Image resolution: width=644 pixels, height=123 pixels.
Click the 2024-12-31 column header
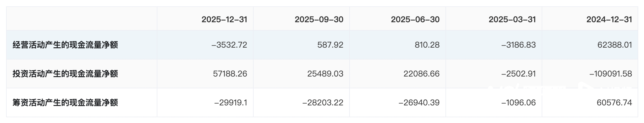click(609, 19)
